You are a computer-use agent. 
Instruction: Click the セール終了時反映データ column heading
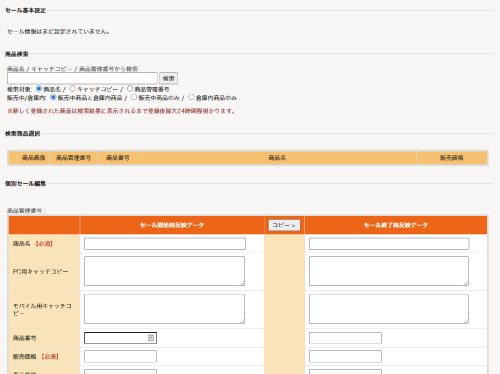396,225
